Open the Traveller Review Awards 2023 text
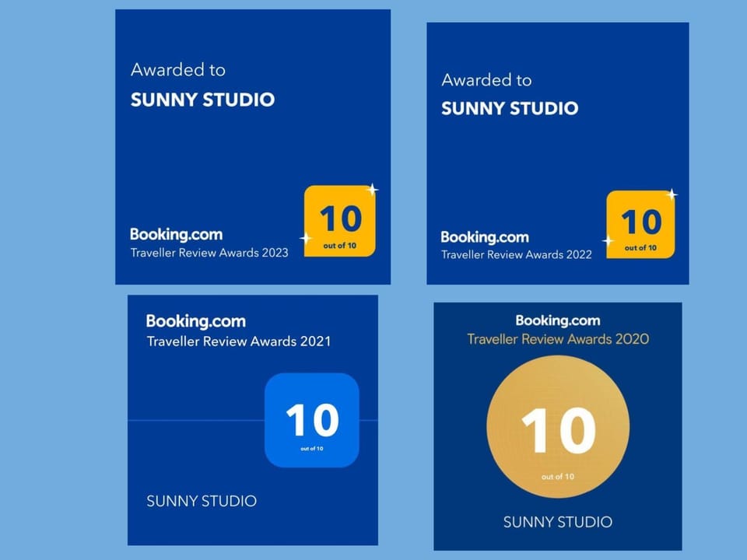 click(x=209, y=252)
